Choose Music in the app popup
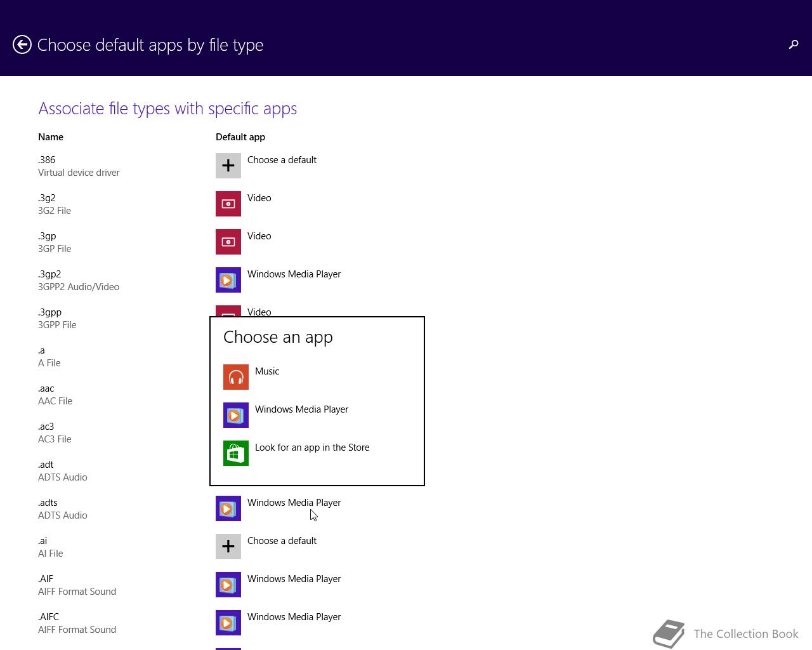 (267, 371)
